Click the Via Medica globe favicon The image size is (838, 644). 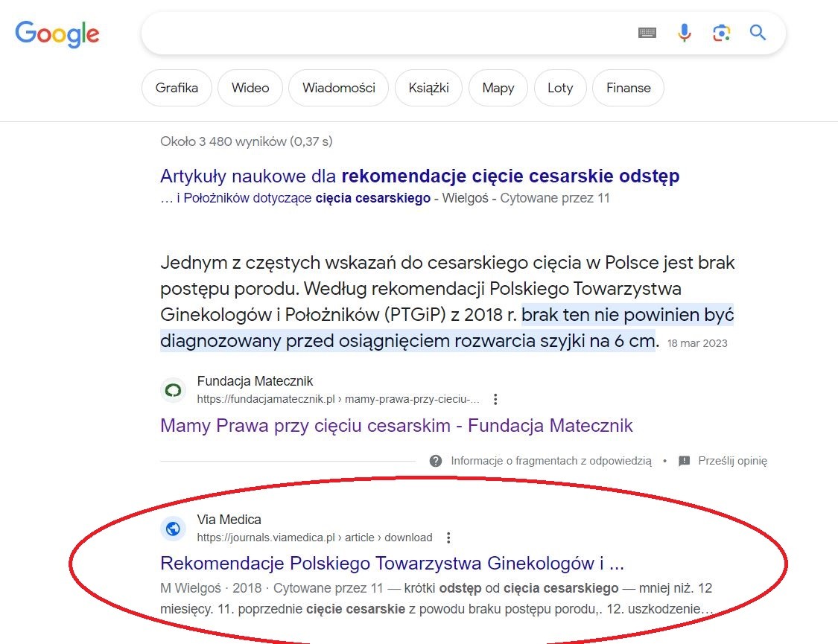[x=173, y=529]
